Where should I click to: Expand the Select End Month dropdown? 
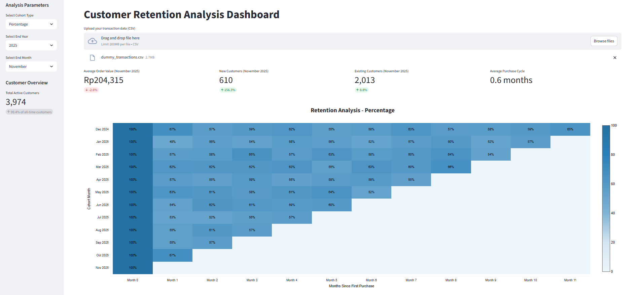coord(31,67)
